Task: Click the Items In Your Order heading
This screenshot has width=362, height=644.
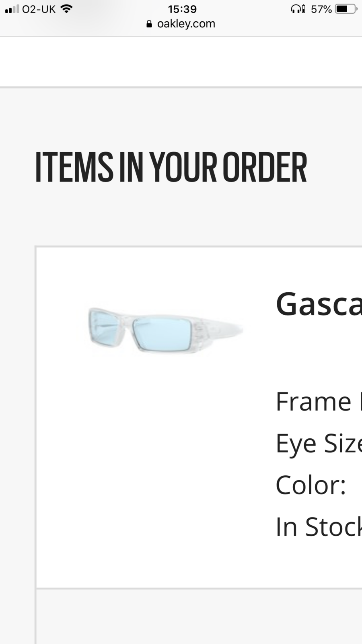Action: [171, 167]
